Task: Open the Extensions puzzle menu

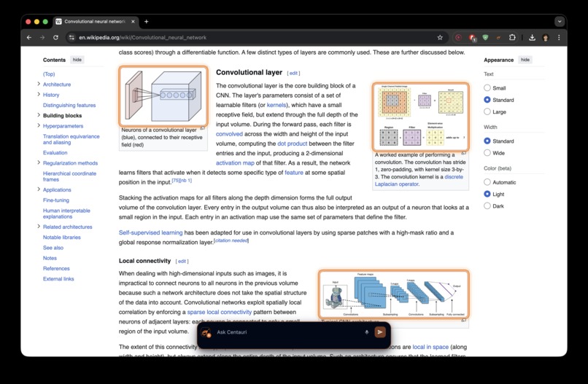Action: (x=512, y=37)
